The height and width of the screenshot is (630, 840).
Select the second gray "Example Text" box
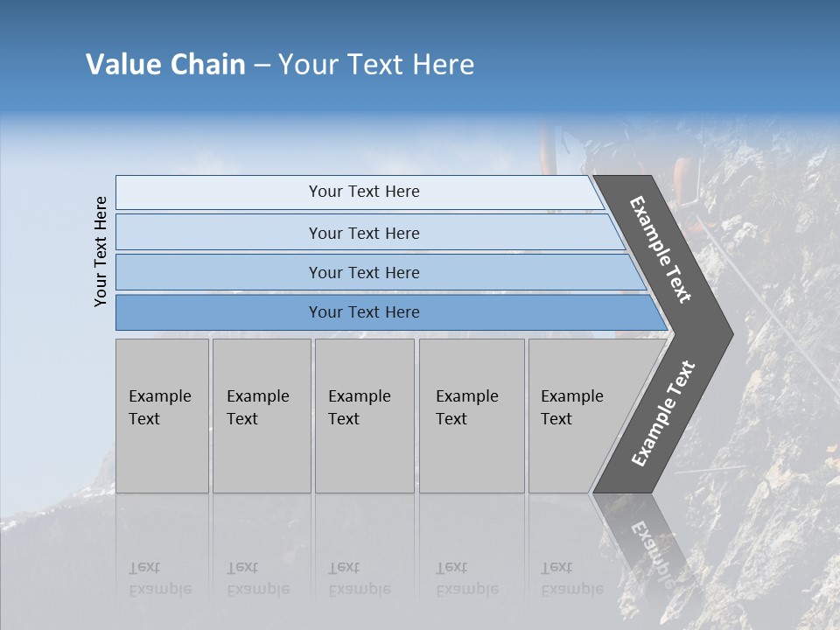pos(261,416)
